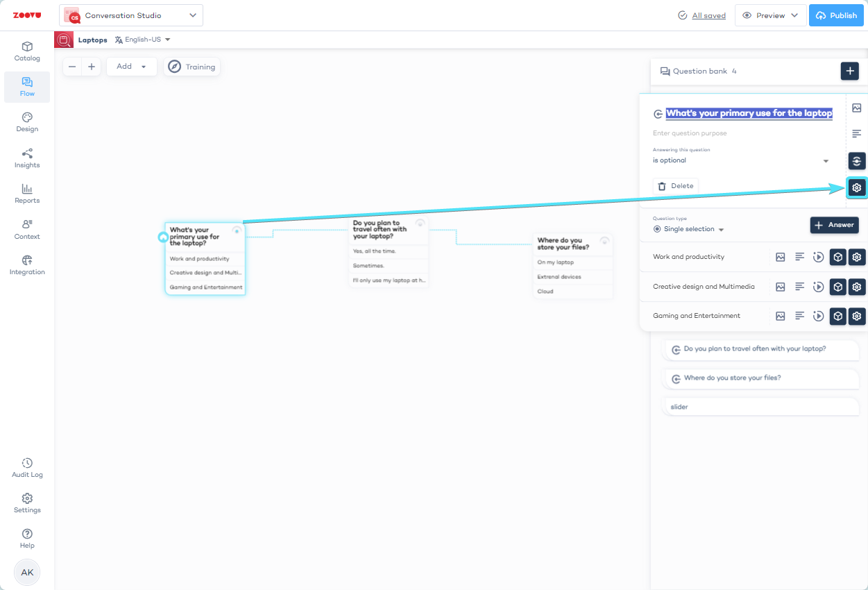Open question settings gear icon
Viewport: 868px width, 590px height.
click(x=856, y=187)
